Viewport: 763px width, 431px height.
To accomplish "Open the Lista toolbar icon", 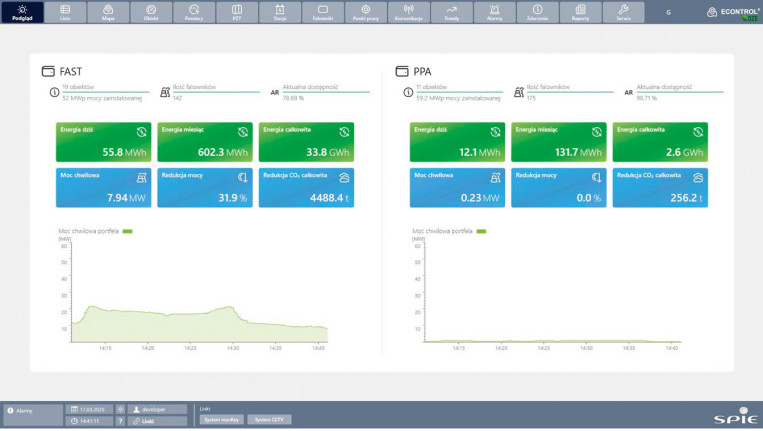I will 65,12.
